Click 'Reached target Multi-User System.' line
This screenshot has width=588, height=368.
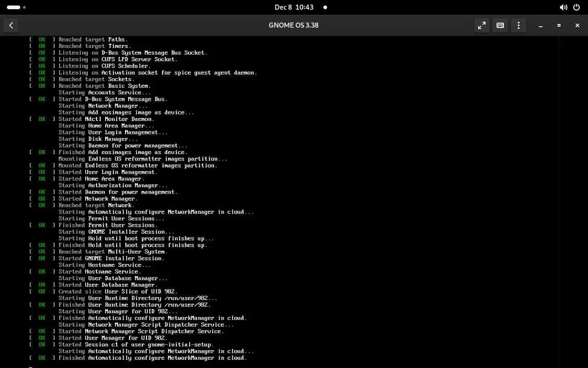113,252
